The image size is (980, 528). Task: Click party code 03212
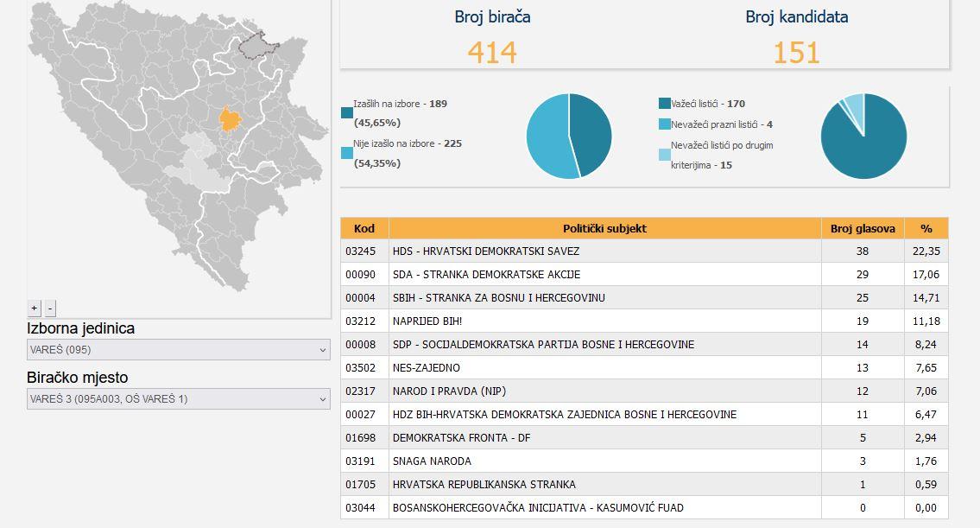(361, 321)
